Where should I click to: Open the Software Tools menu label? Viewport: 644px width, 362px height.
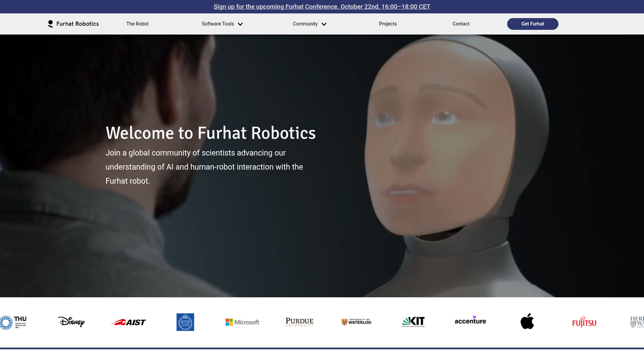click(218, 24)
